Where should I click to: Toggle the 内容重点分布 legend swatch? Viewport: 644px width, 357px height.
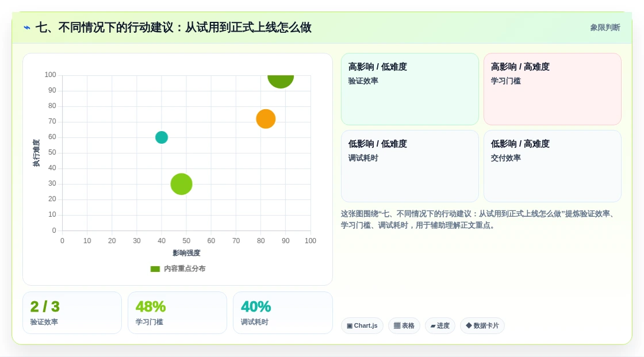[155, 268]
